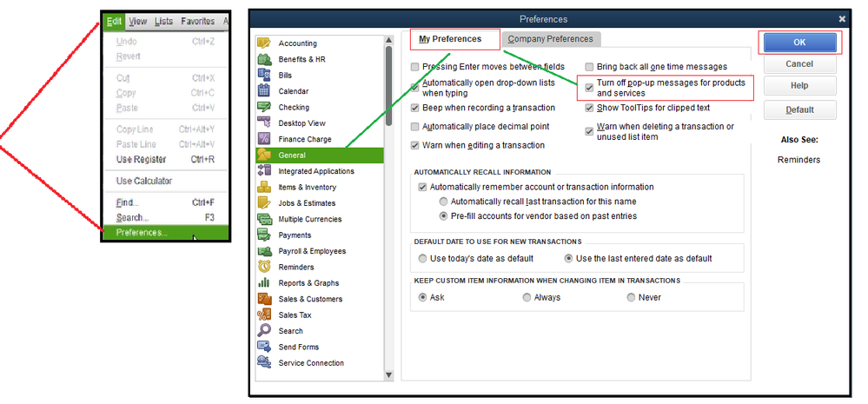Choose Use Calculator menu entry
The height and width of the screenshot is (404, 868).
click(x=166, y=181)
